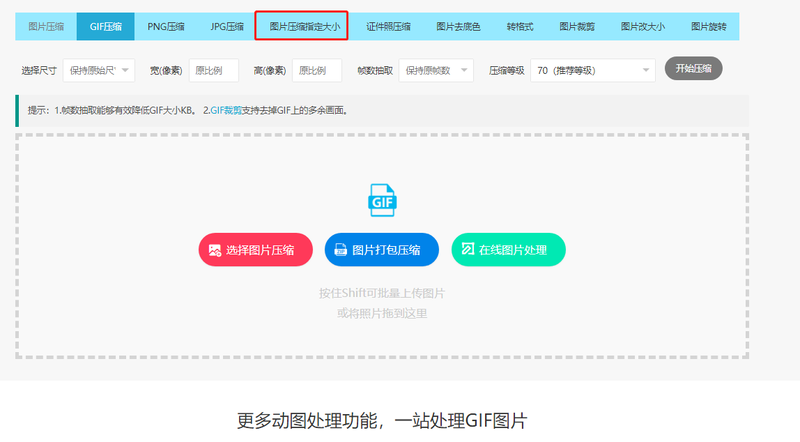This screenshot has height=442, width=800.
Task: Open the 图片压缩指定大小 tab
Action: 305,27
